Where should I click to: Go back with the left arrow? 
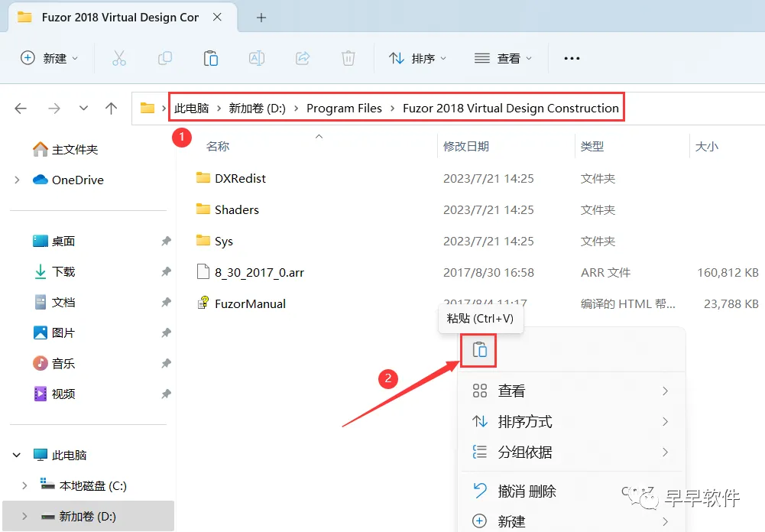coord(21,109)
